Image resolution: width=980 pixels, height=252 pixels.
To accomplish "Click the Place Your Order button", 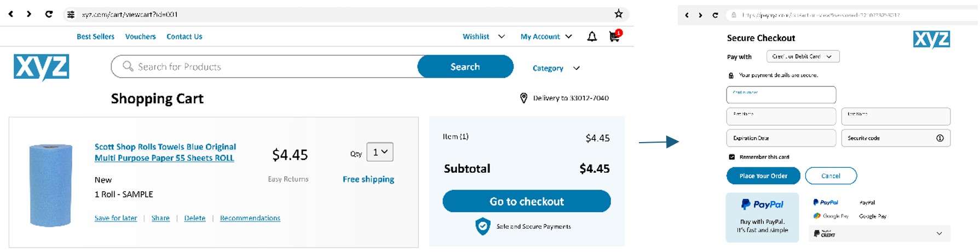I will pyautogui.click(x=763, y=176).
